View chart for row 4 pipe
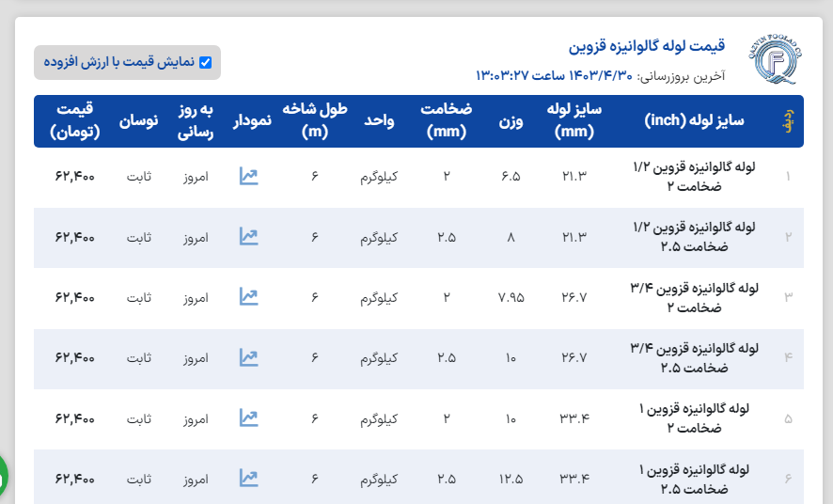Viewport: 833px width, 504px height. coord(248,357)
